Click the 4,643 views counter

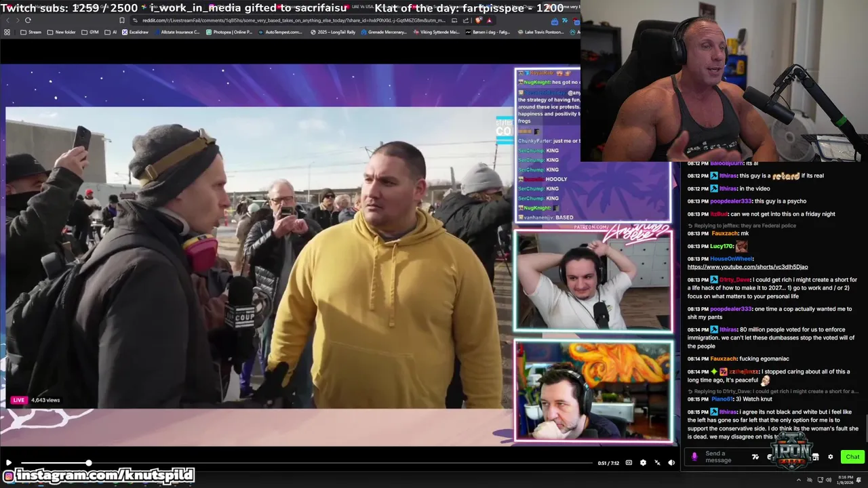45,400
